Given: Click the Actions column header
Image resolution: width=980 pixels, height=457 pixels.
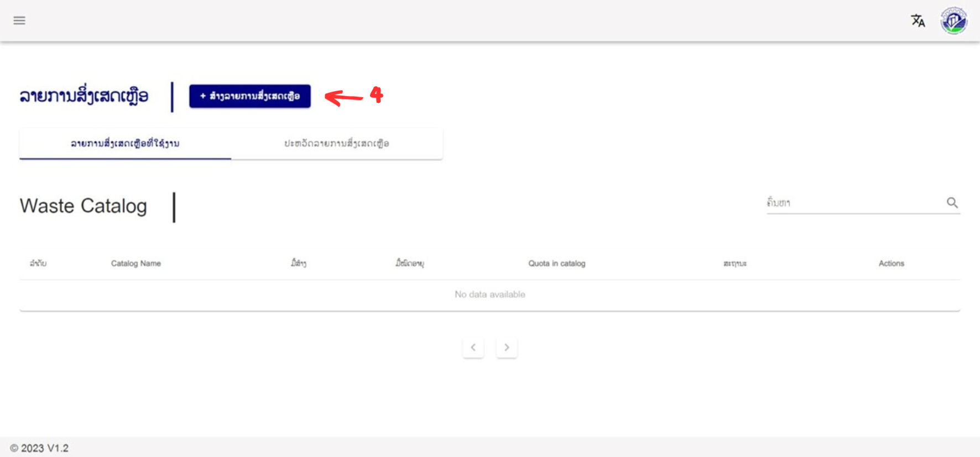Looking at the screenshot, I should [x=891, y=264].
